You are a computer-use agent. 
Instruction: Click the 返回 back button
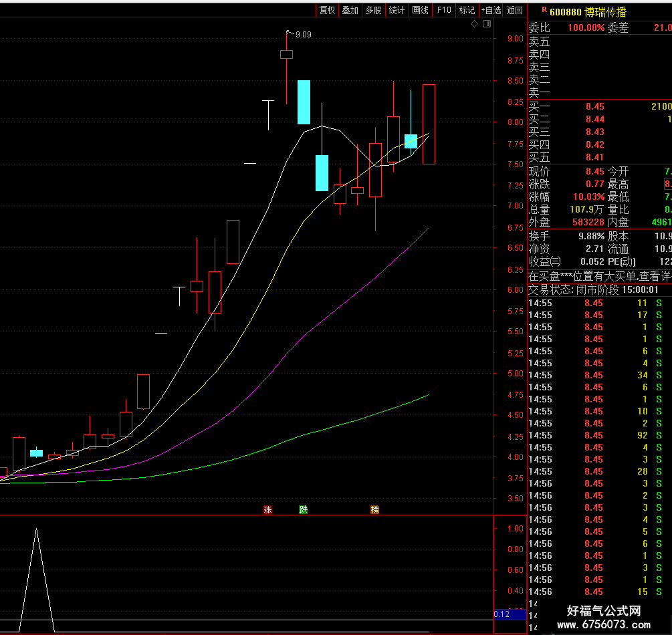point(514,10)
